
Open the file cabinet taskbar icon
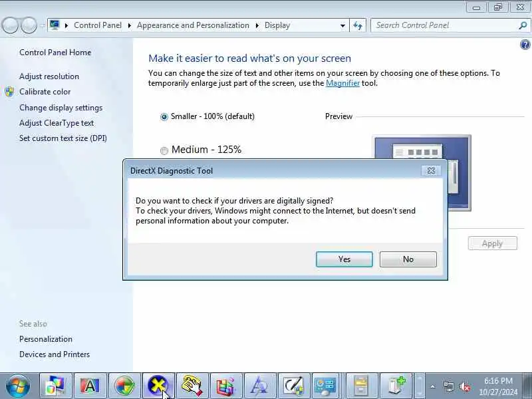pos(361,386)
